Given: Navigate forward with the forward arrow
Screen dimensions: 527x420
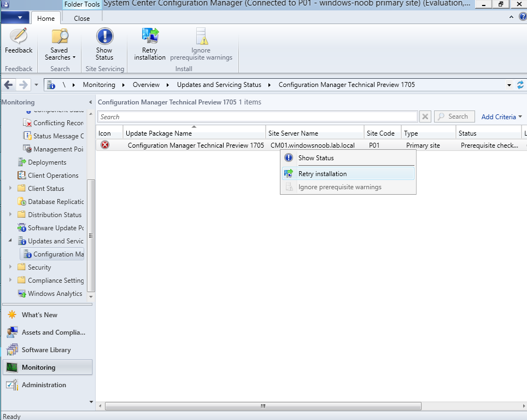Looking at the screenshot, I should pyautogui.click(x=23, y=85).
